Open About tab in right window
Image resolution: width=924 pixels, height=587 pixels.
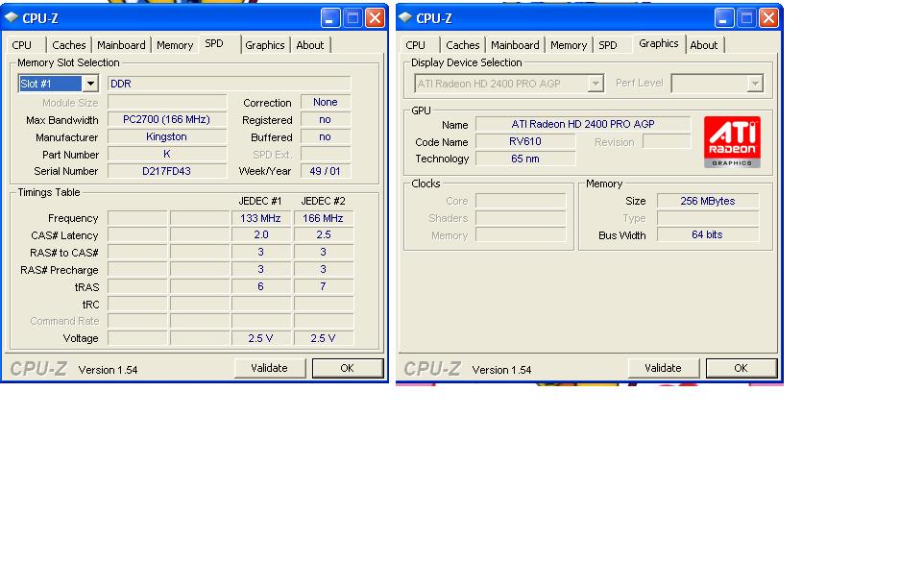click(704, 45)
